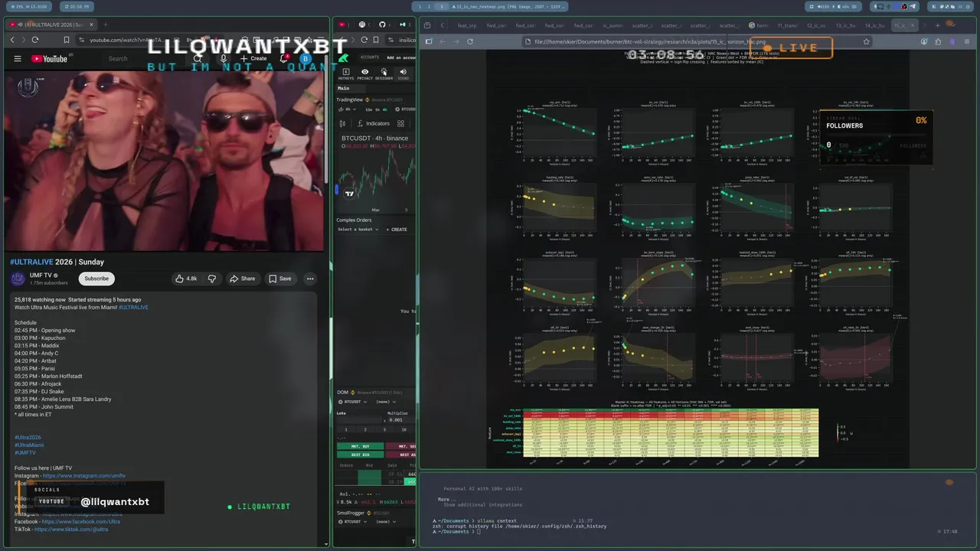Select the 15m timeframe
The width and height of the screenshot is (980, 551).
tap(369, 109)
